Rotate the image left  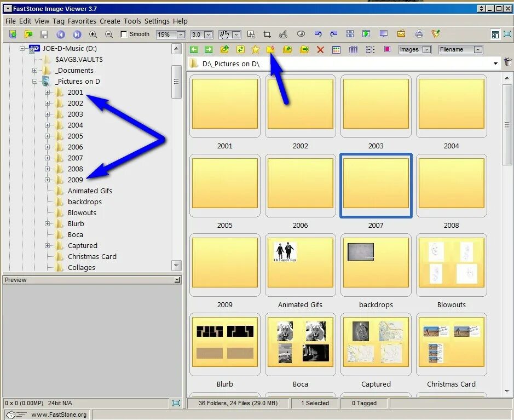click(x=317, y=34)
